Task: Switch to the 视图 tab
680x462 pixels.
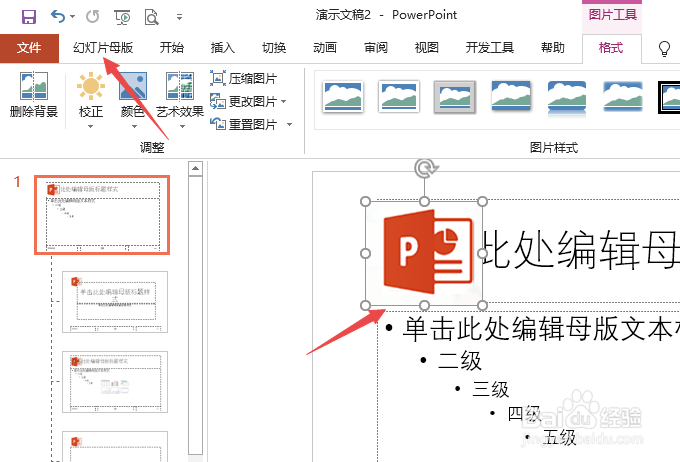Action: (427, 48)
